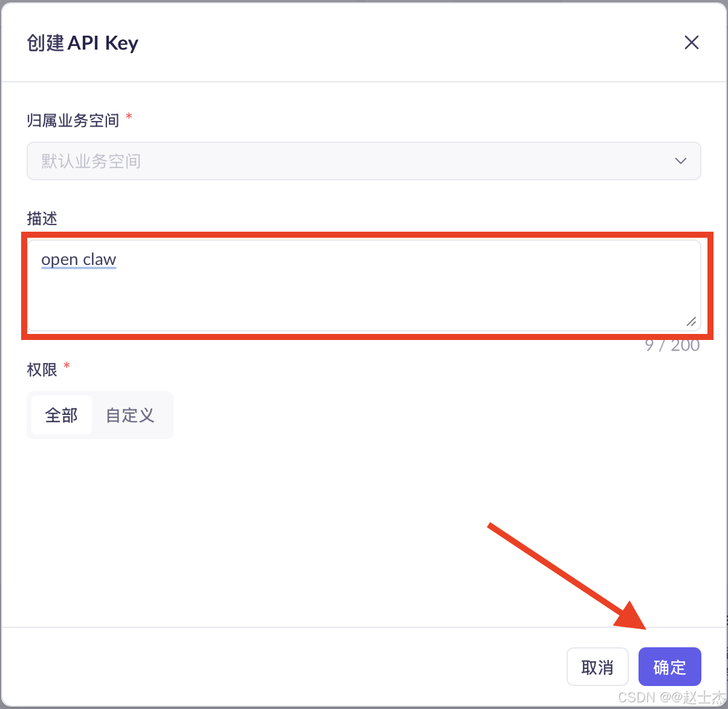Click the close icon of the modal
The image size is (728, 709).
tap(691, 42)
